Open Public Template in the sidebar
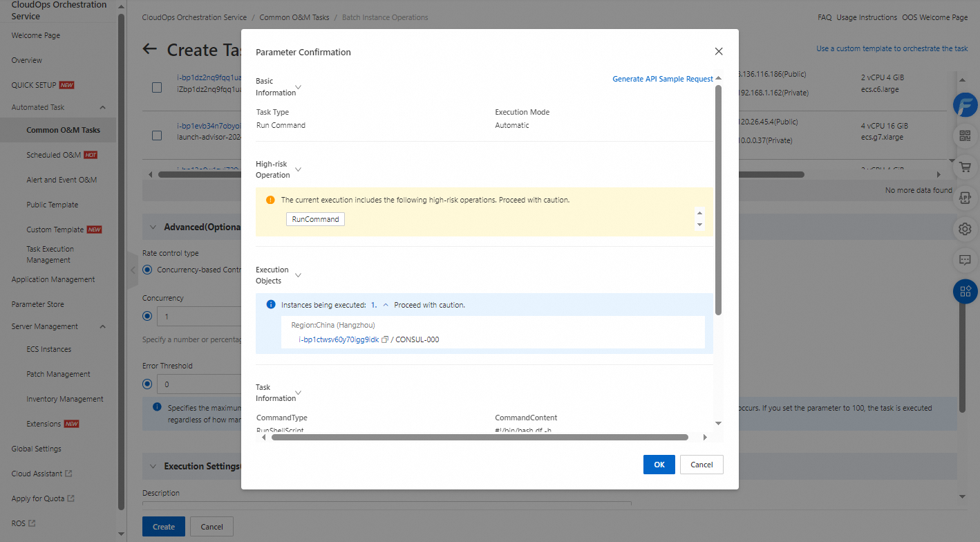Image resolution: width=980 pixels, height=542 pixels. (53, 205)
